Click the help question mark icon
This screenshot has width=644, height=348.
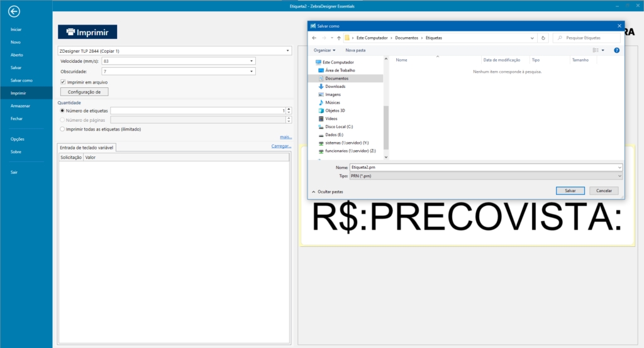point(616,50)
